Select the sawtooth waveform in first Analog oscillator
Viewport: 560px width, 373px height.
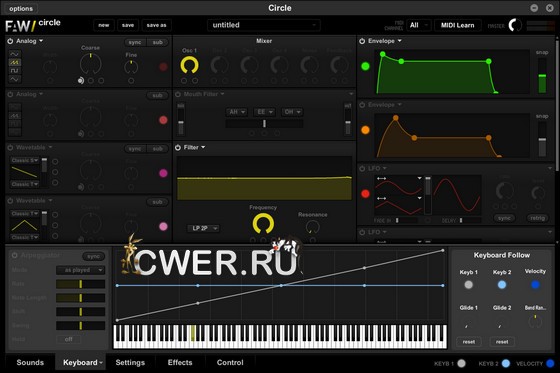click(x=15, y=62)
